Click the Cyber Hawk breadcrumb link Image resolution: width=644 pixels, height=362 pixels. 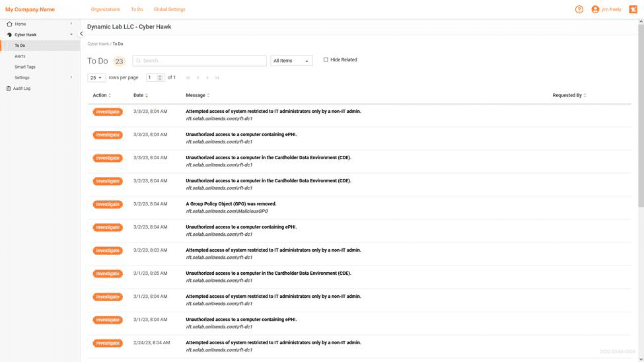[x=98, y=44]
